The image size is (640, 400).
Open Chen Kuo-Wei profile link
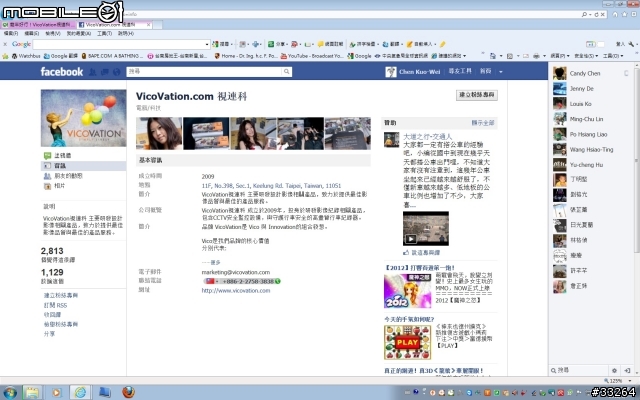coord(419,72)
